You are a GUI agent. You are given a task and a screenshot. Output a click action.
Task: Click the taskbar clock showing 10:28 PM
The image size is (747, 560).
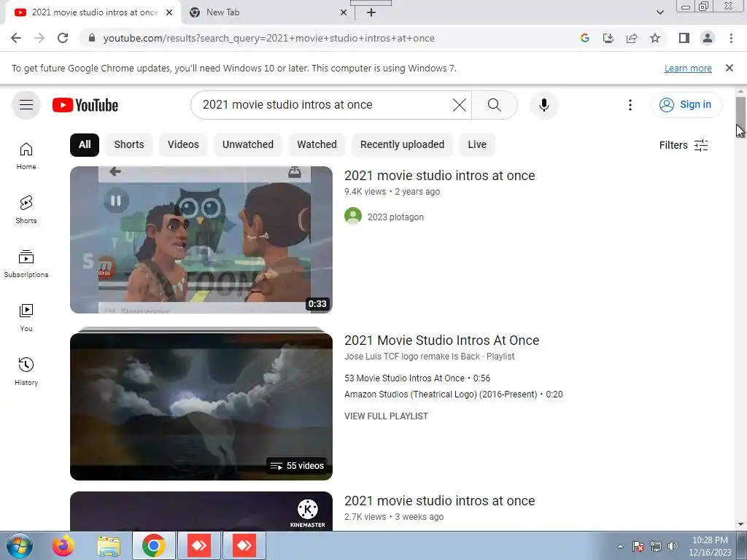tap(710, 546)
